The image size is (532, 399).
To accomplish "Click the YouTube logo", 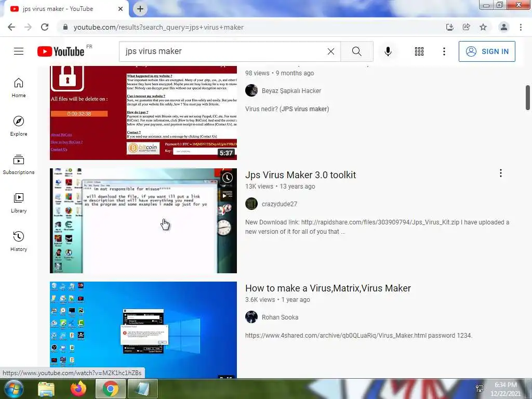I will click(x=61, y=51).
